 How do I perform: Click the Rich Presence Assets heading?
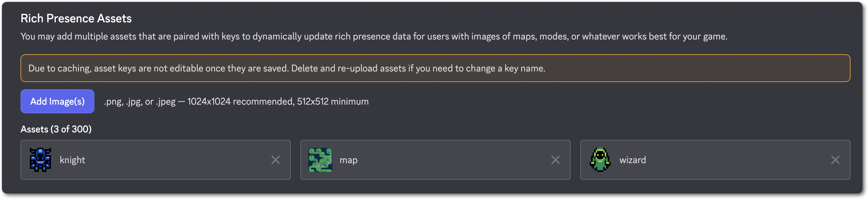[76, 18]
